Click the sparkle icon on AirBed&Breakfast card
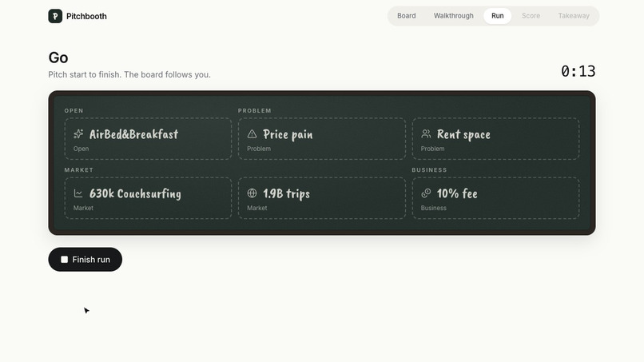Viewport: 644px width, 362px height. pos(78,134)
